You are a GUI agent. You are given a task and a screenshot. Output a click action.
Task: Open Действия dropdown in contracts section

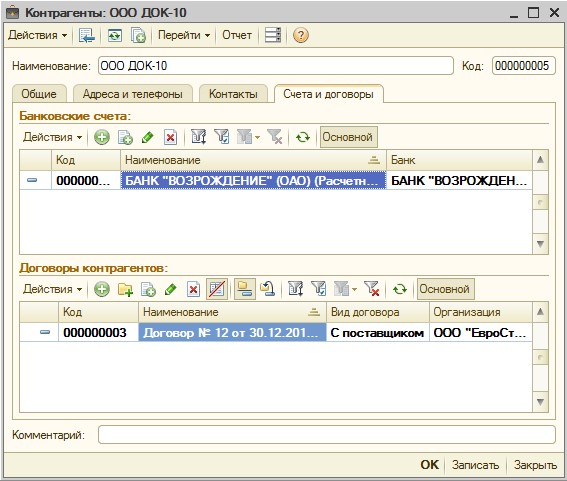click(x=52, y=289)
